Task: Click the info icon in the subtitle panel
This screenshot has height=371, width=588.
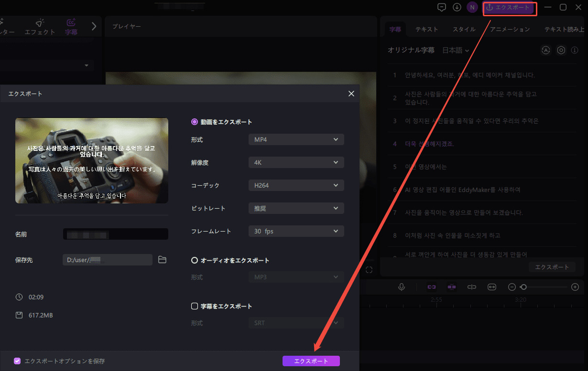Action: (575, 50)
